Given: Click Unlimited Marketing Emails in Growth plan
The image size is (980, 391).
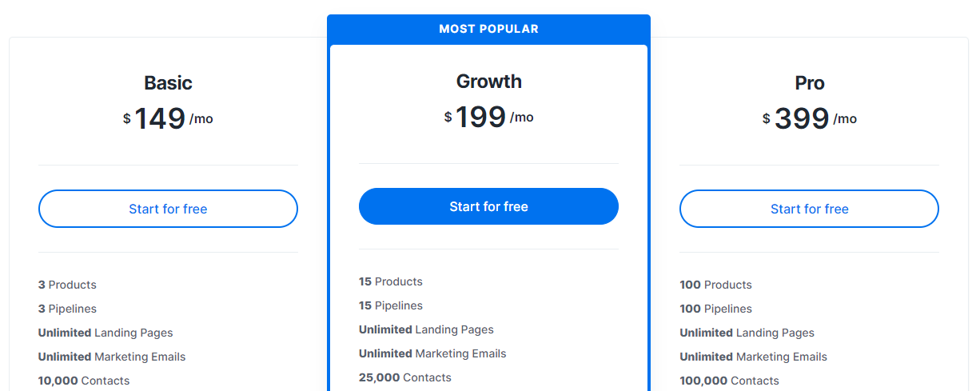Looking at the screenshot, I should point(432,353).
